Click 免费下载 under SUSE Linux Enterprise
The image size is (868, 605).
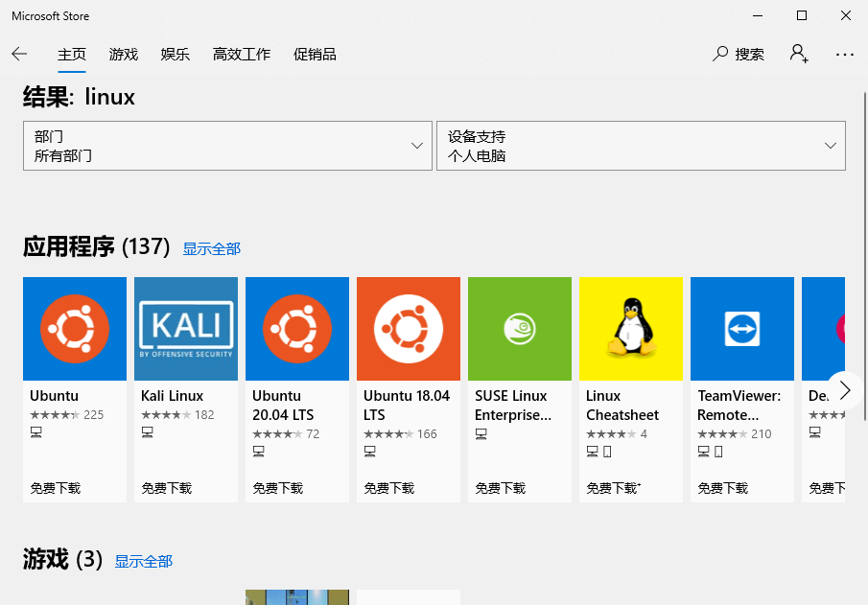coord(501,488)
